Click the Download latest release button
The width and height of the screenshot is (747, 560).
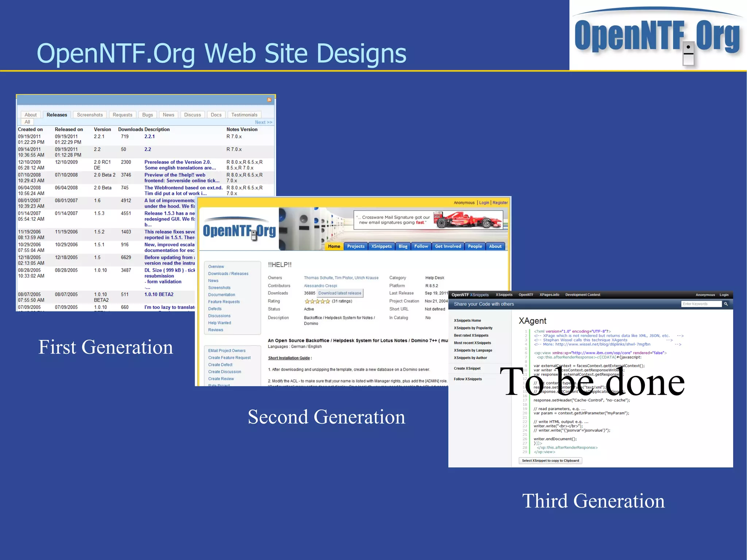(x=340, y=293)
